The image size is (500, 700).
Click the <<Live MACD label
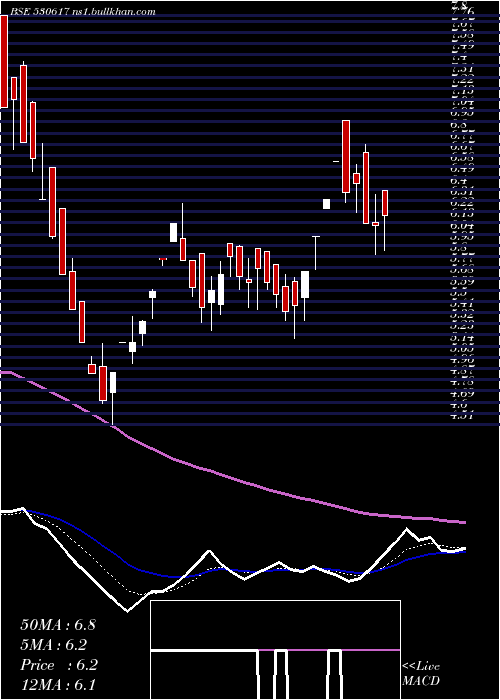[421, 674]
